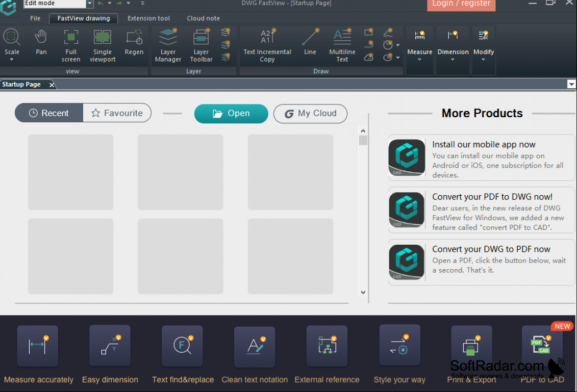The height and width of the screenshot is (392, 577).
Task: Expand the Dimension dropdown menu
Action: pos(453,45)
